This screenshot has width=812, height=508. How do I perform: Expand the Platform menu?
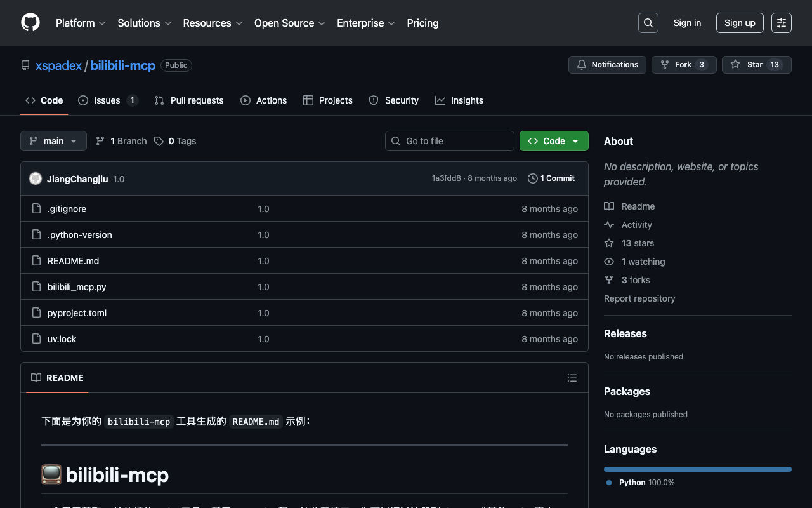click(x=81, y=23)
